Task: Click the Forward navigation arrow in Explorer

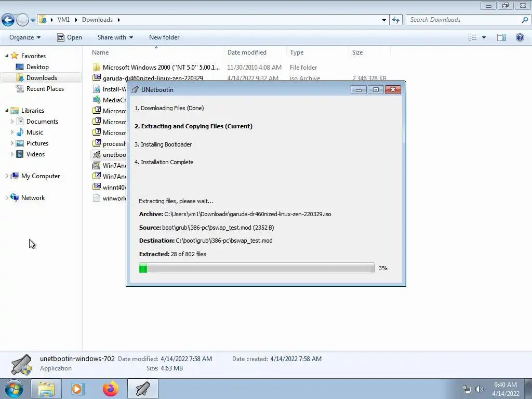Action: tap(22, 20)
